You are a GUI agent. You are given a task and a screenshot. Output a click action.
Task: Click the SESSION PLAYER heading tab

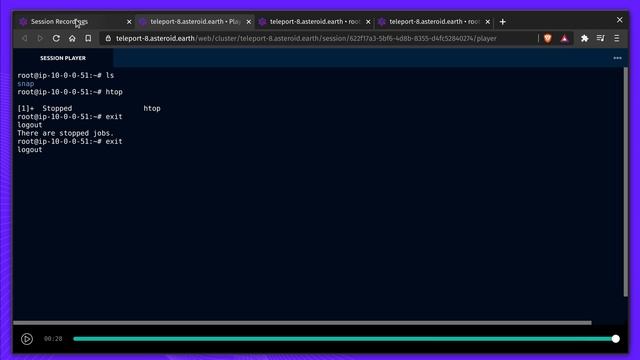pyautogui.click(x=63, y=58)
